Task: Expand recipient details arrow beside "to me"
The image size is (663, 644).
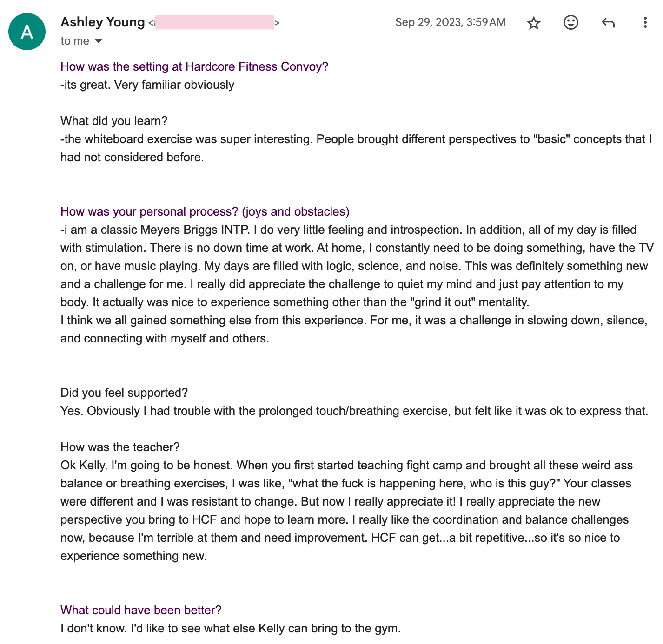Action: point(99,41)
